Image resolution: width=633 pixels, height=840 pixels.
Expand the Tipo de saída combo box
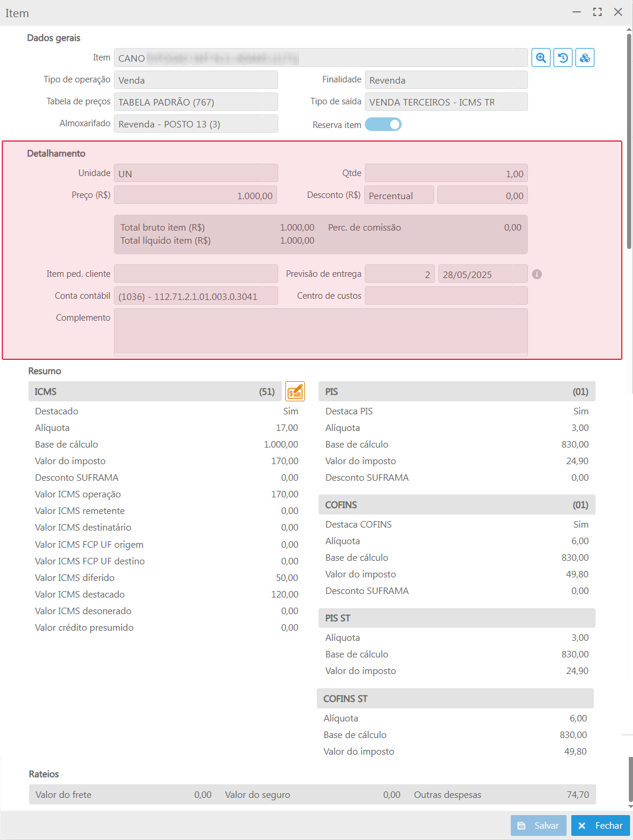point(446,102)
